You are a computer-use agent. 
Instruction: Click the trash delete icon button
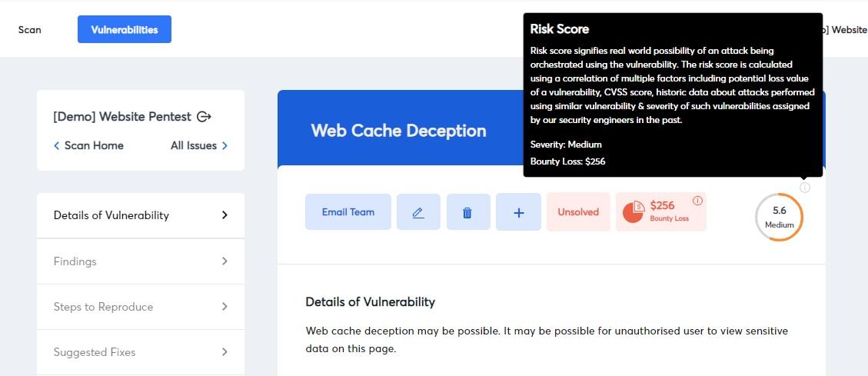(467, 212)
